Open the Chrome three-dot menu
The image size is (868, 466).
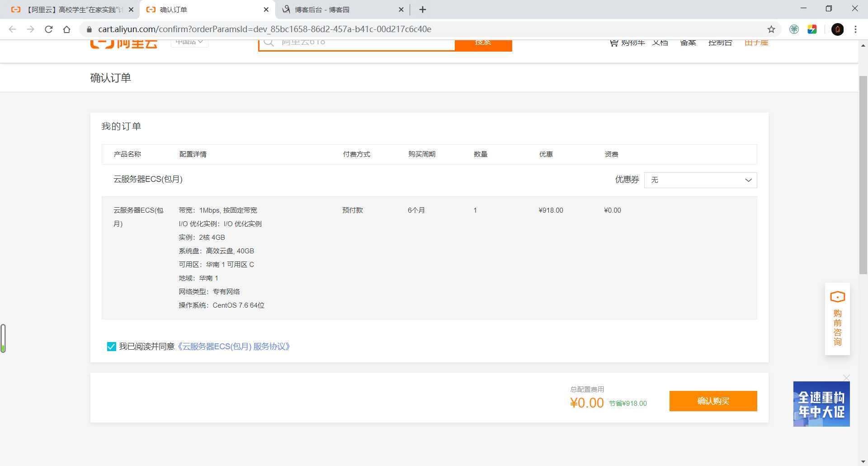(855, 29)
